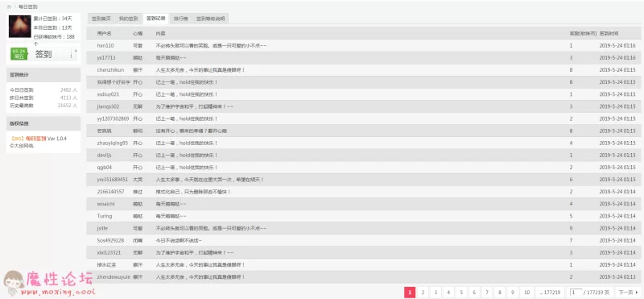
Task: Open user chenzhikun's profile
Action: click(x=110, y=70)
